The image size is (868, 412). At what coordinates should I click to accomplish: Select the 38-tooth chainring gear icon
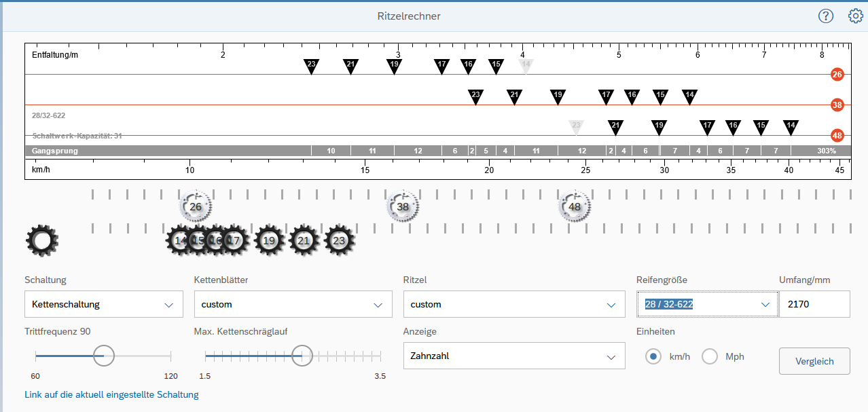tap(403, 206)
